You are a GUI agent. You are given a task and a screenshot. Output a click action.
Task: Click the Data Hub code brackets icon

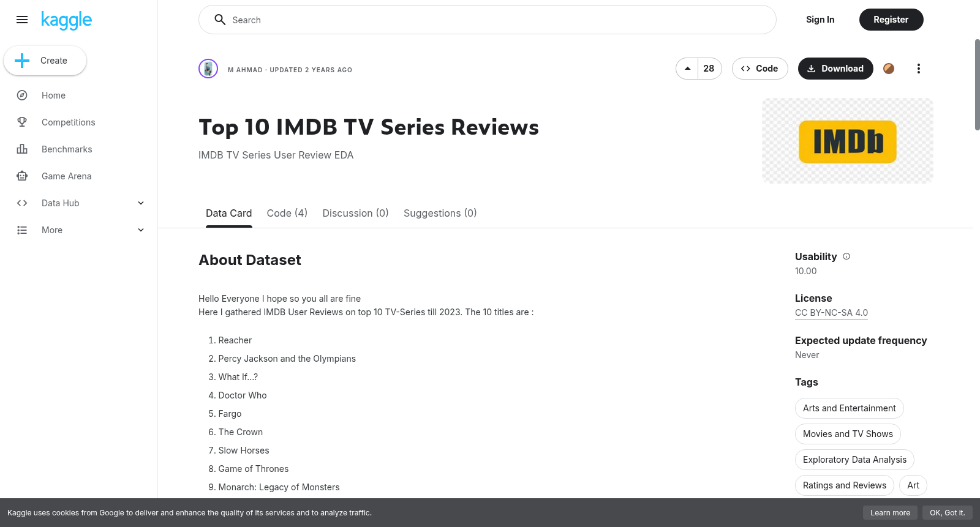pos(22,203)
